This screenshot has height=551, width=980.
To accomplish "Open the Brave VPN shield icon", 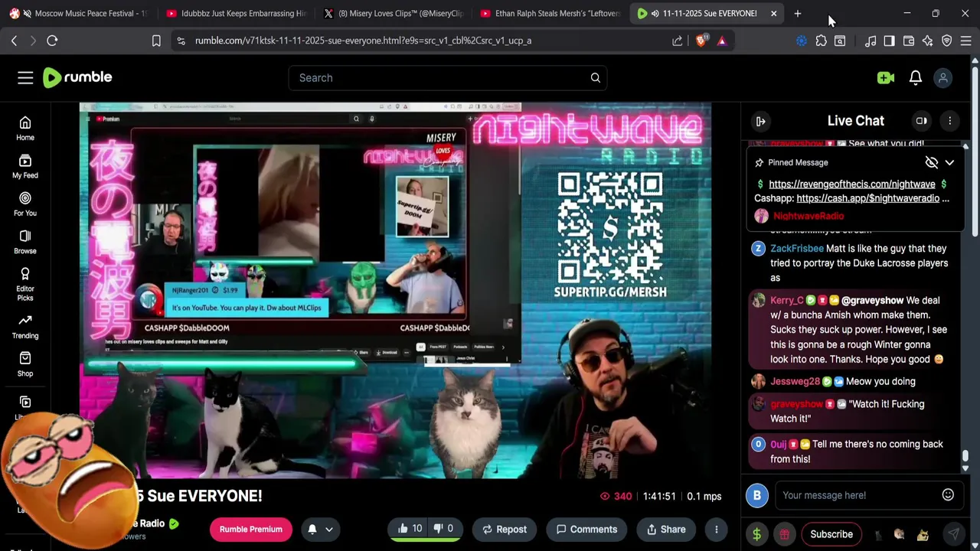I will [x=947, y=41].
